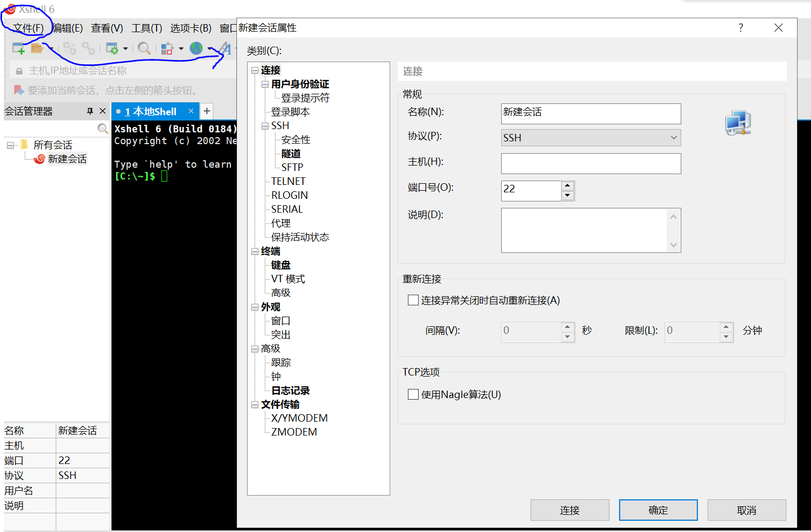
Task: Click the 连接 button
Action: 569,509
